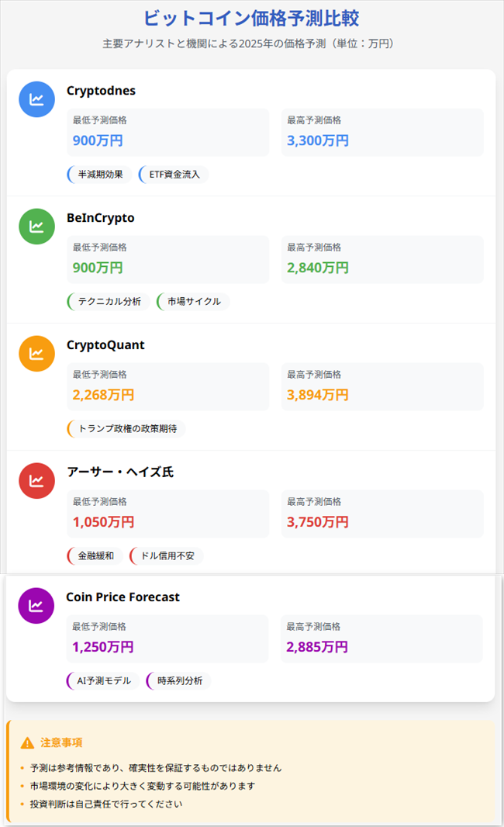Click the 1,050万円 lowest price value

pos(103,522)
